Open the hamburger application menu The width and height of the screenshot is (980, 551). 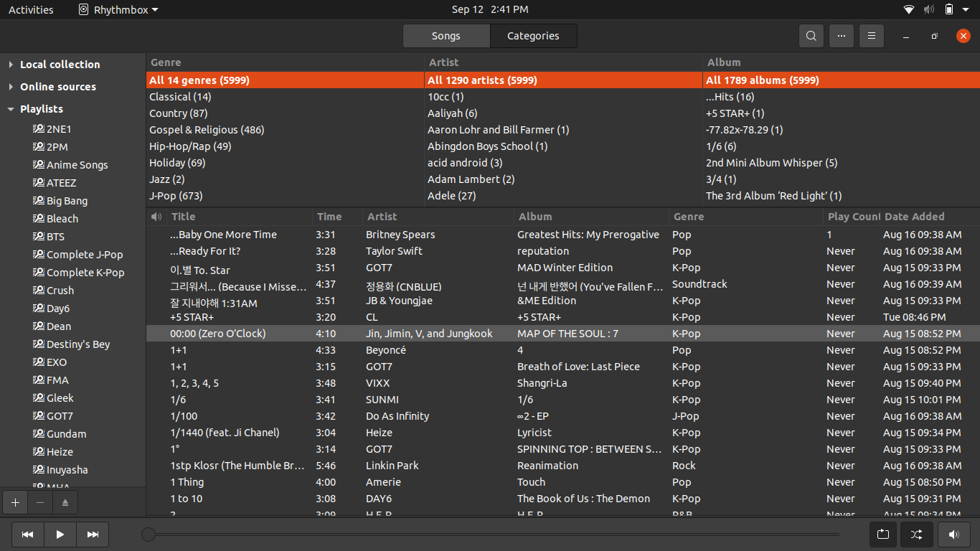point(871,36)
